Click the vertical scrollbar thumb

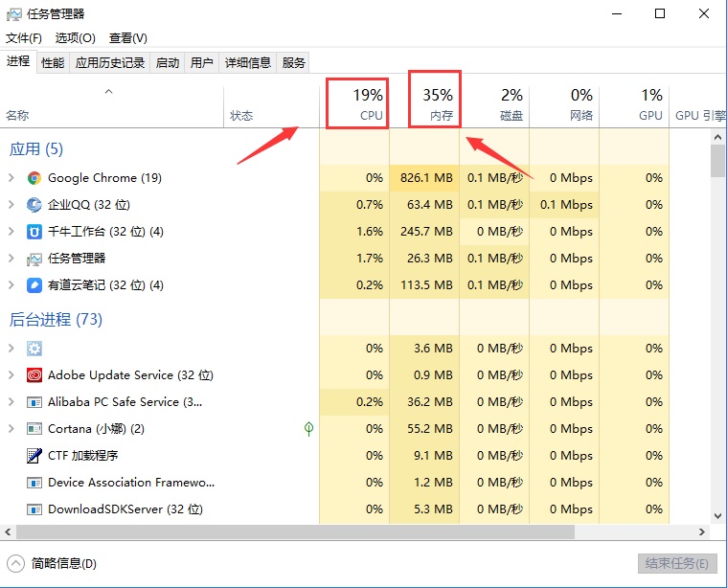click(x=717, y=161)
